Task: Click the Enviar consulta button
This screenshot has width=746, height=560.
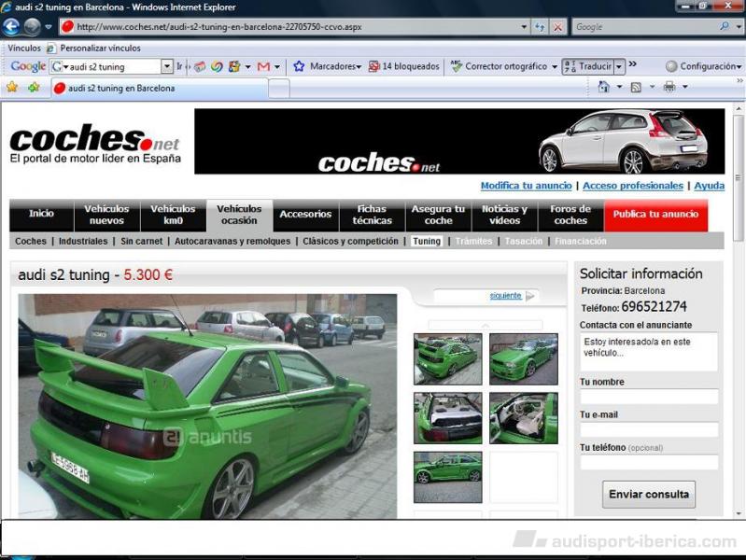Action: (649, 495)
